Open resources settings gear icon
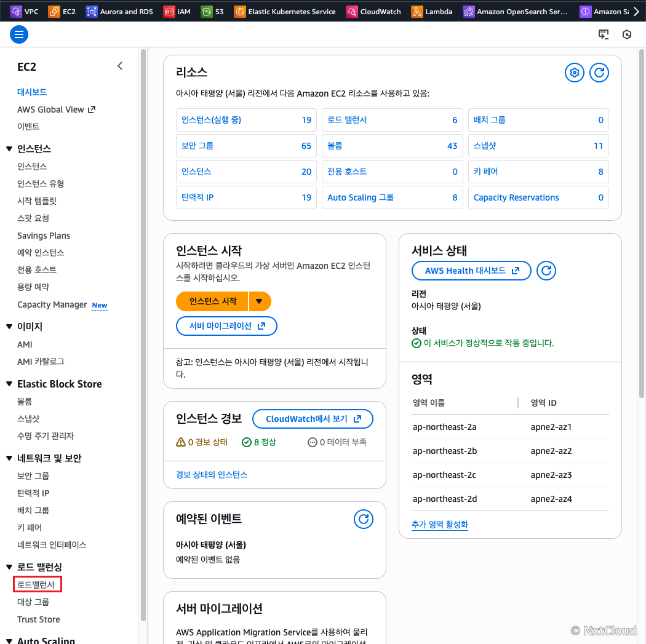This screenshot has height=644, width=646. point(574,73)
